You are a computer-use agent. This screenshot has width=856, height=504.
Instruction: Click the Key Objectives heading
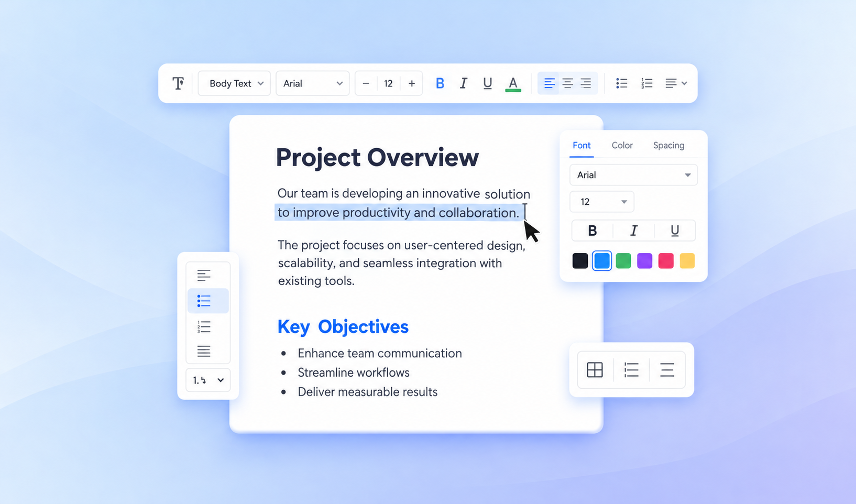click(x=343, y=326)
